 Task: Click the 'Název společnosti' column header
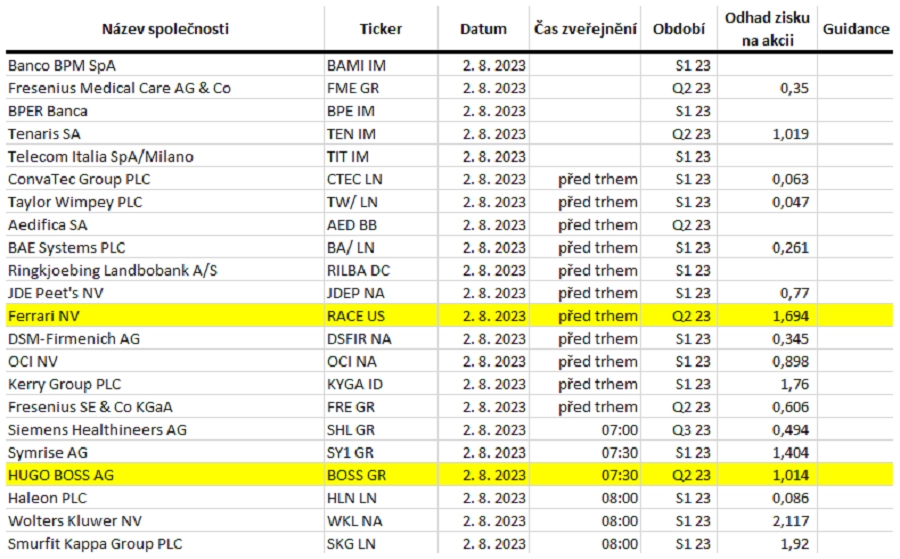click(165, 29)
